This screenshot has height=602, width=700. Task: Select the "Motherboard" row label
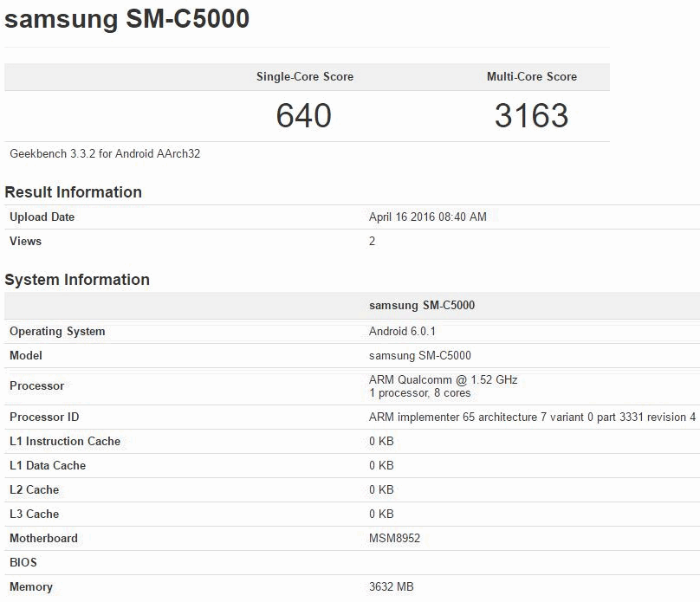click(43, 538)
